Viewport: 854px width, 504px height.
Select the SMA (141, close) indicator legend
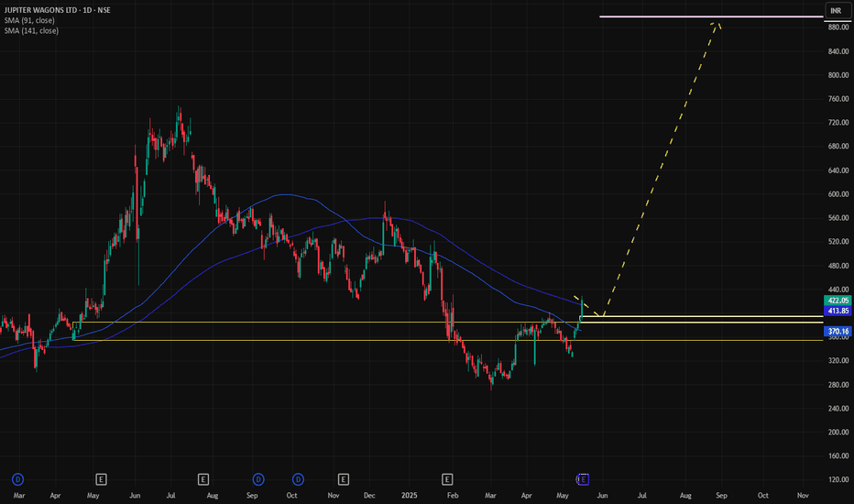click(31, 30)
